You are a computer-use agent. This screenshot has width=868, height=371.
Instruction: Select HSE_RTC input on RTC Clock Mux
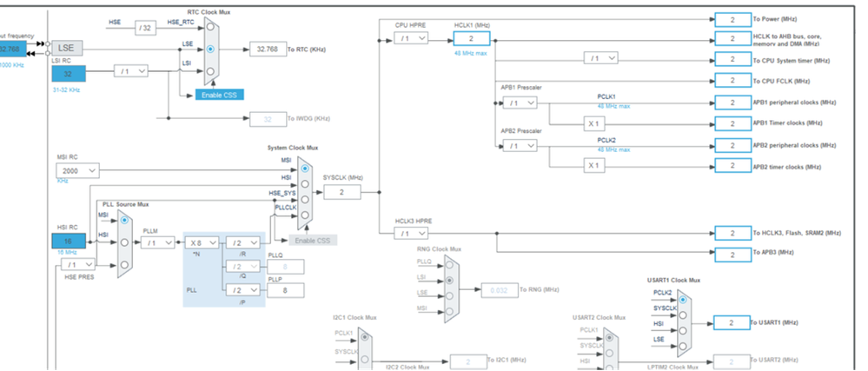210,26
